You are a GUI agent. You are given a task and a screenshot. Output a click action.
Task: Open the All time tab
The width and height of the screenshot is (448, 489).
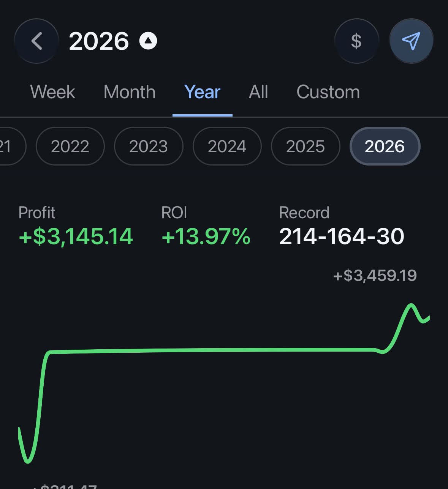click(258, 92)
